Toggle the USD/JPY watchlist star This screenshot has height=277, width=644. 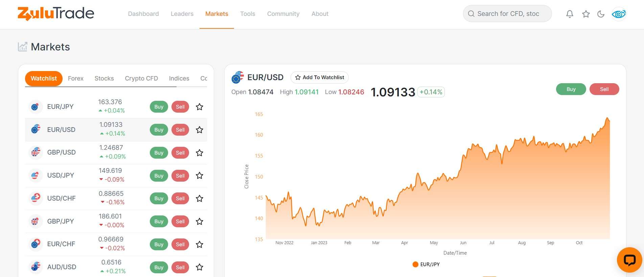click(x=200, y=176)
